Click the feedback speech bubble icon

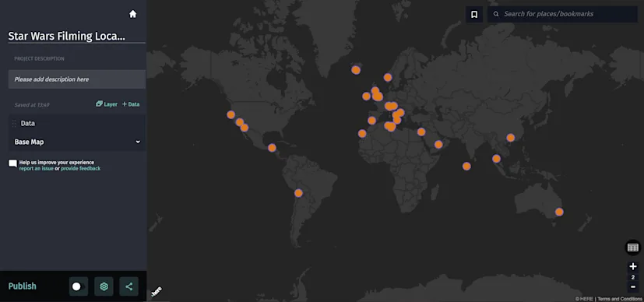(x=12, y=163)
